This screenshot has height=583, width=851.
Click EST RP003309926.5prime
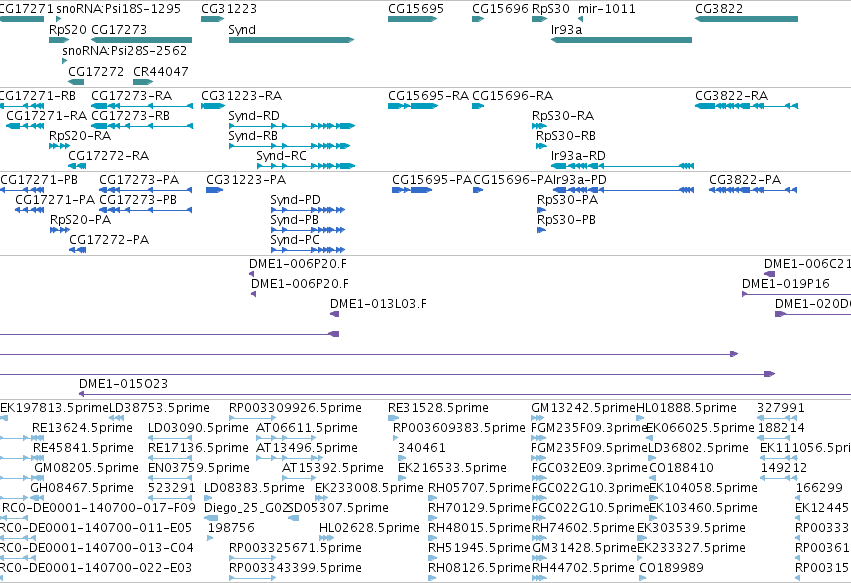[253, 418]
